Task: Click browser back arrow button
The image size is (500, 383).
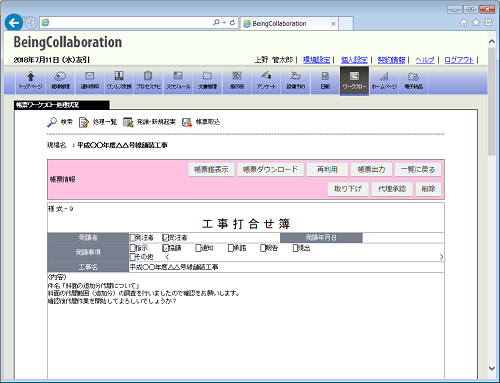Action: tap(14, 23)
